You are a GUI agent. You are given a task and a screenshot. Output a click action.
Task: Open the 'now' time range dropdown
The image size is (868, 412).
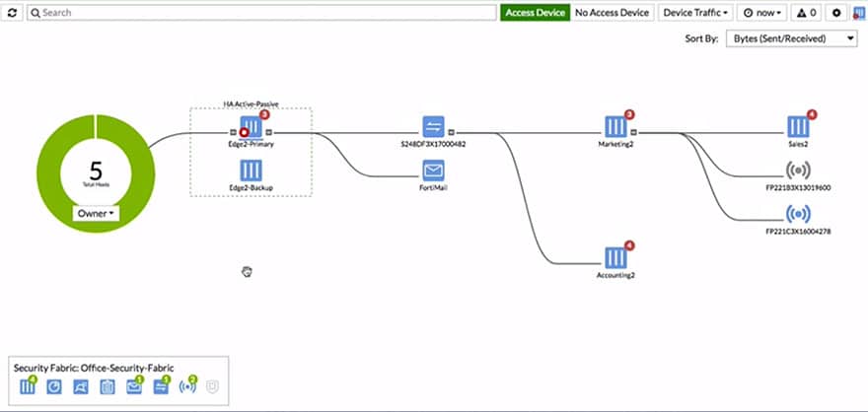(x=761, y=12)
